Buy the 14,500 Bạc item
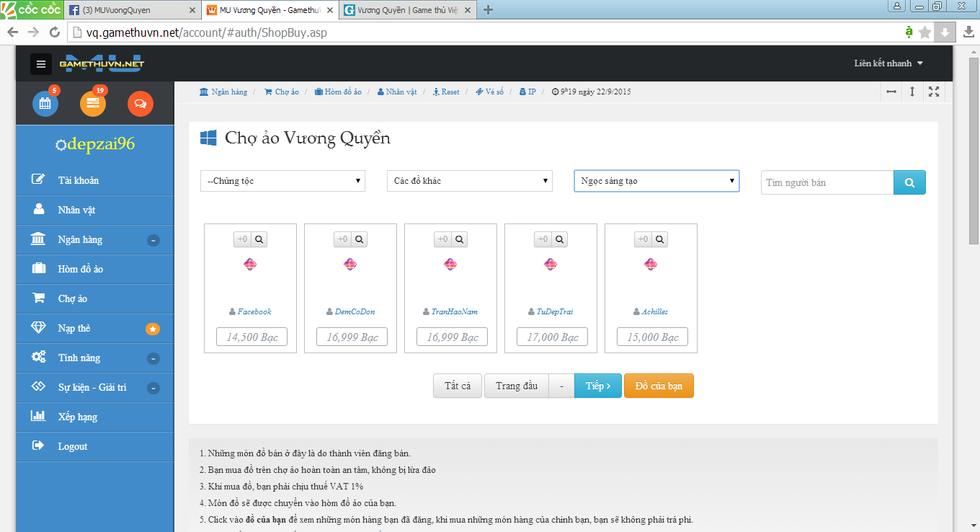The width and height of the screenshot is (980, 532). [251, 337]
